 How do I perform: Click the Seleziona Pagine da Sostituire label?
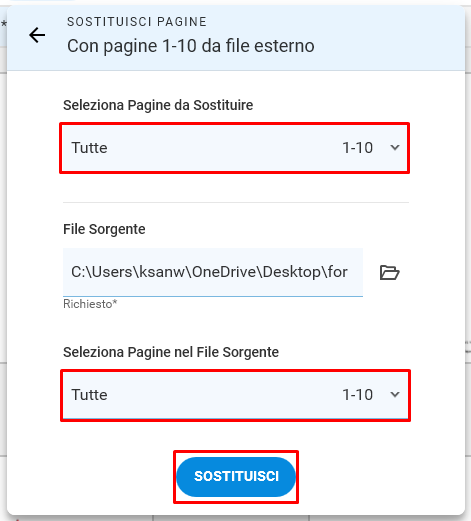pyautogui.click(x=158, y=105)
